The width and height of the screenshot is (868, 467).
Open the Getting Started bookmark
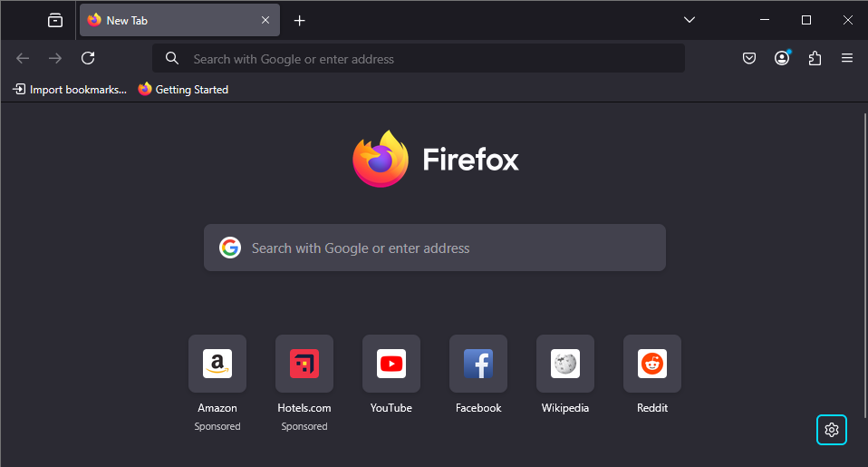coord(183,89)
